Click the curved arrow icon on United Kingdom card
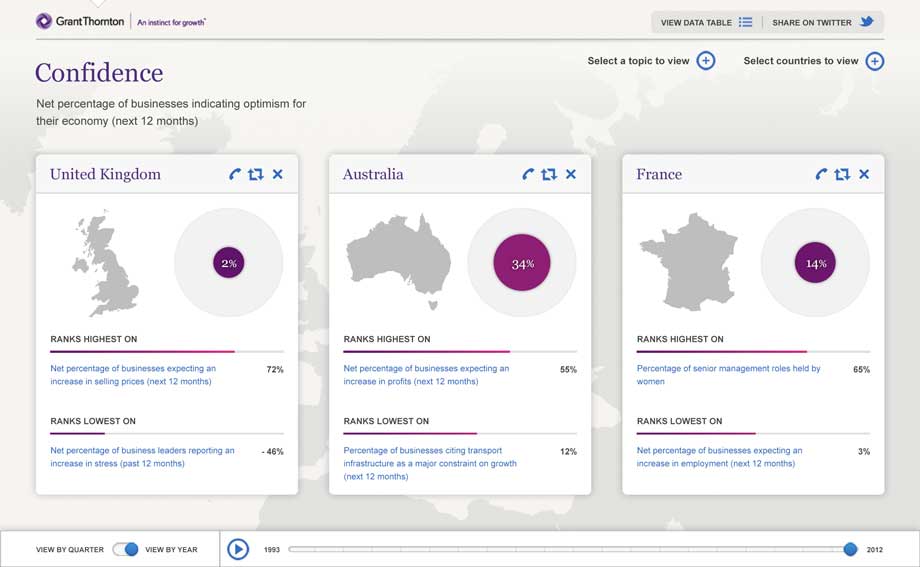The height and width of the screenshot is (567, 920). point(235,174)
